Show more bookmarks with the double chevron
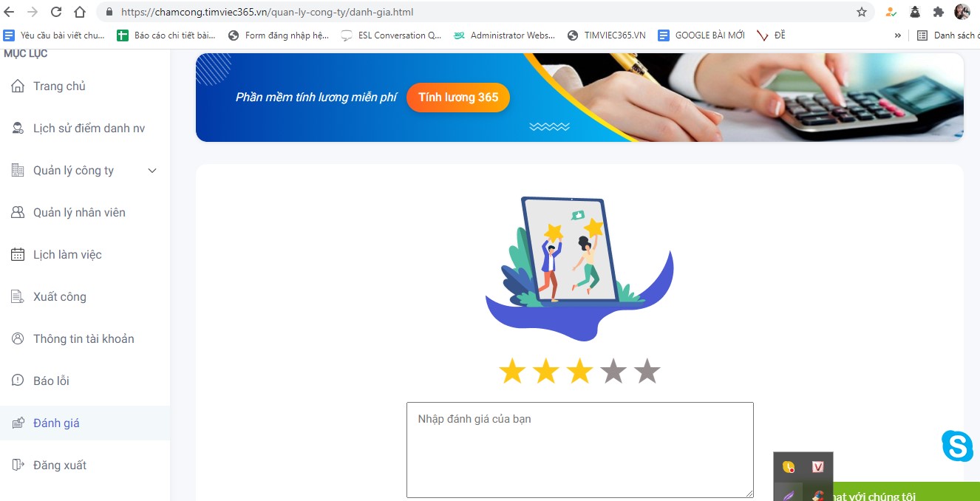This screenshot has width=980, height=501. pyautogui.click(x=898, y=35)
